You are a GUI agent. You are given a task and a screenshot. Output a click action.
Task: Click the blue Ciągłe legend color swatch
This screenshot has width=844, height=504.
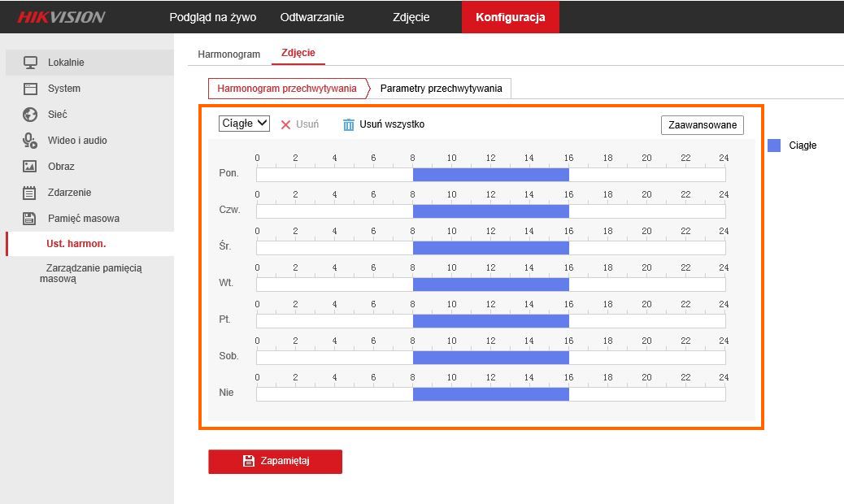[x=774, y=146]
